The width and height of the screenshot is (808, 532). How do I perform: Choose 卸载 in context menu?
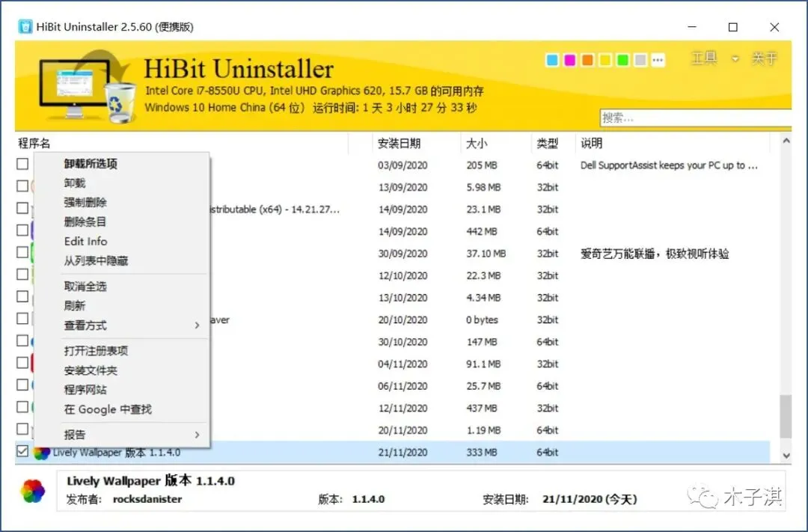pyautogui.click(x=75, y=183)
